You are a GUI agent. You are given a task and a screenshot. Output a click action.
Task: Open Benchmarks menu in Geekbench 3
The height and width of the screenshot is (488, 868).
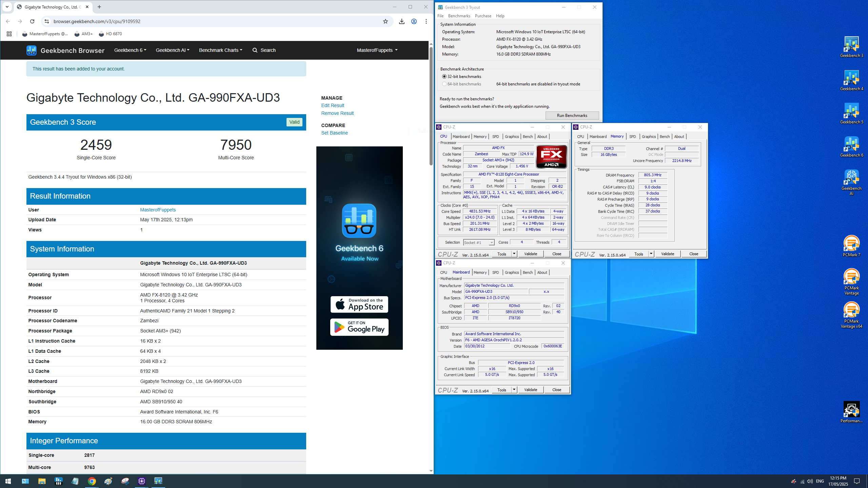(459, 16)
